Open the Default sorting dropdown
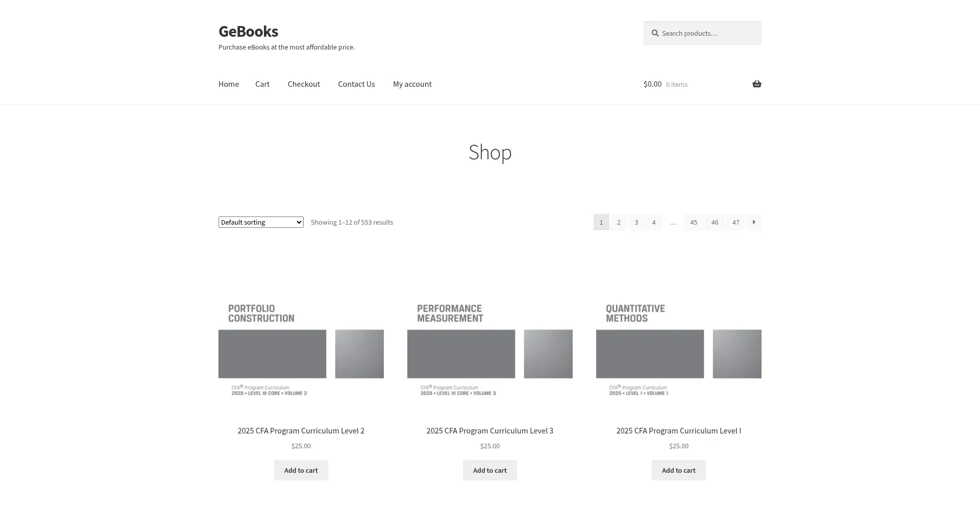Screen dimensions: 980x507 click(261, 222)
